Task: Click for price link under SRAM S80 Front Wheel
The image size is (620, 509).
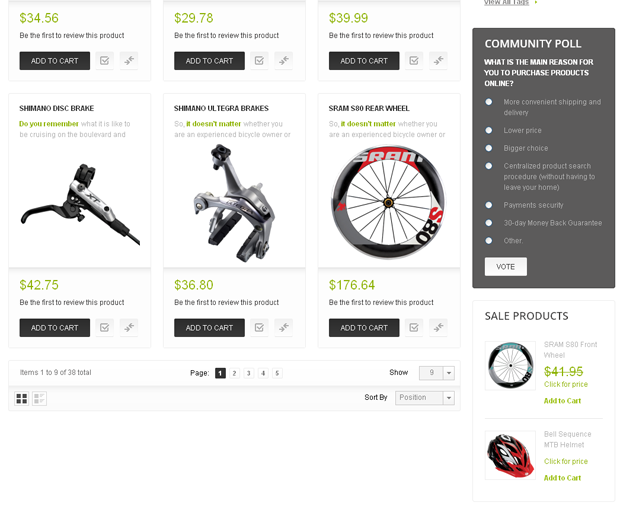Action: point(565,384)
